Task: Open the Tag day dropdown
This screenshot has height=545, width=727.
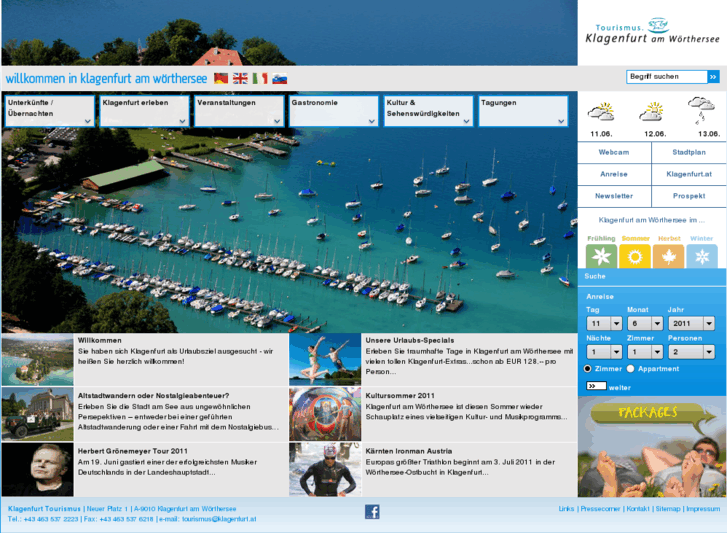Action: click(604, 323)
